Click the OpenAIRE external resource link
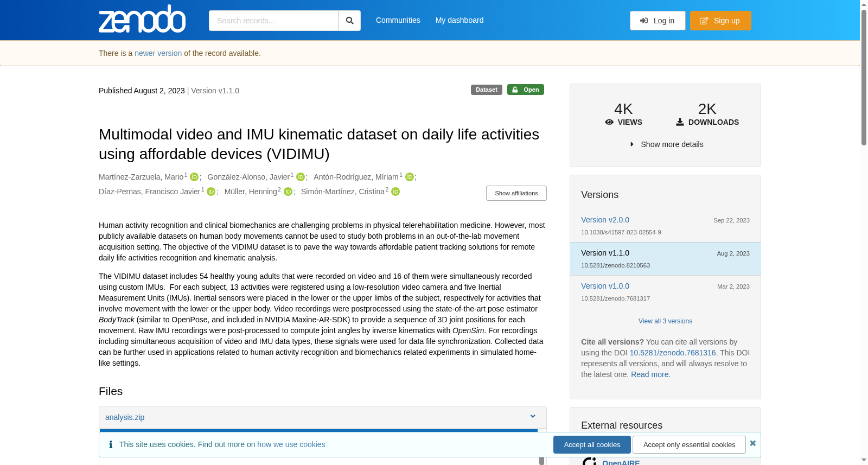 pos(621,462)
